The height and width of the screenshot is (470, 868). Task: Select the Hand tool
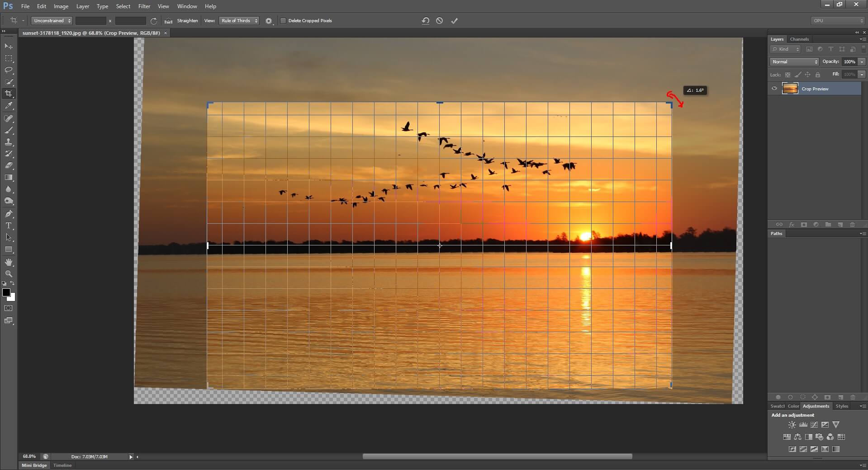pyautogui.click(x=9, y=262)
